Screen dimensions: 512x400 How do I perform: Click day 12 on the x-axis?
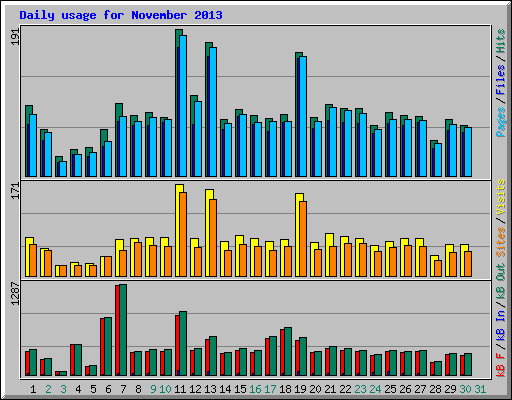click(x=195, y=389)
